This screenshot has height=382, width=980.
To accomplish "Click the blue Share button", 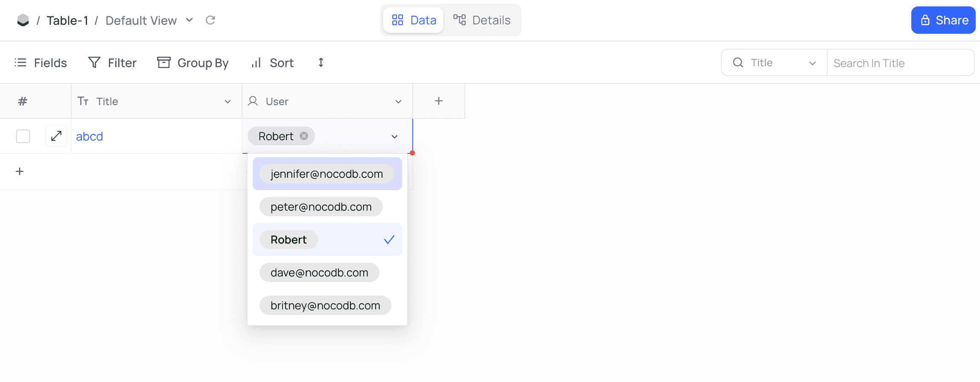I will [943, 20].
